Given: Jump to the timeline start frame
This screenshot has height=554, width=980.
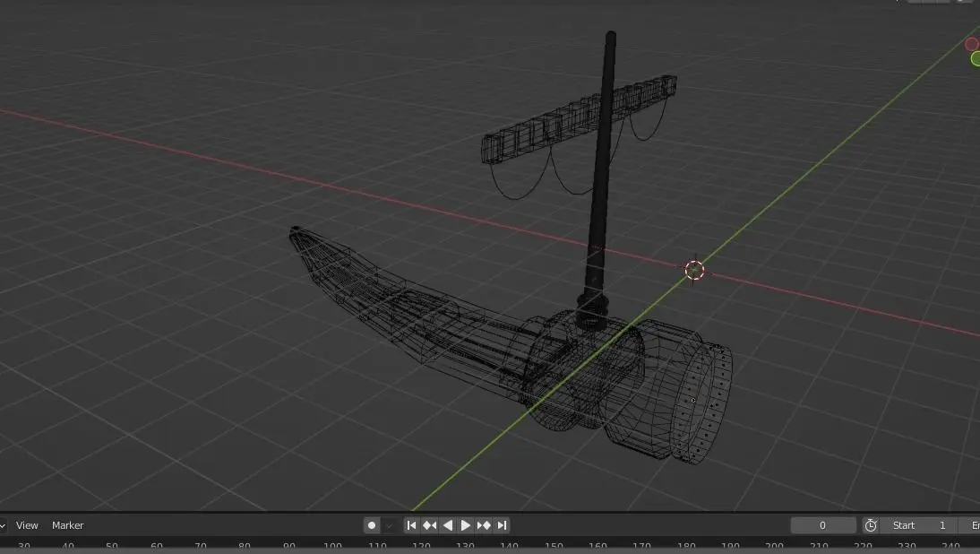Looking at the screenshot, I should point(411,525).
